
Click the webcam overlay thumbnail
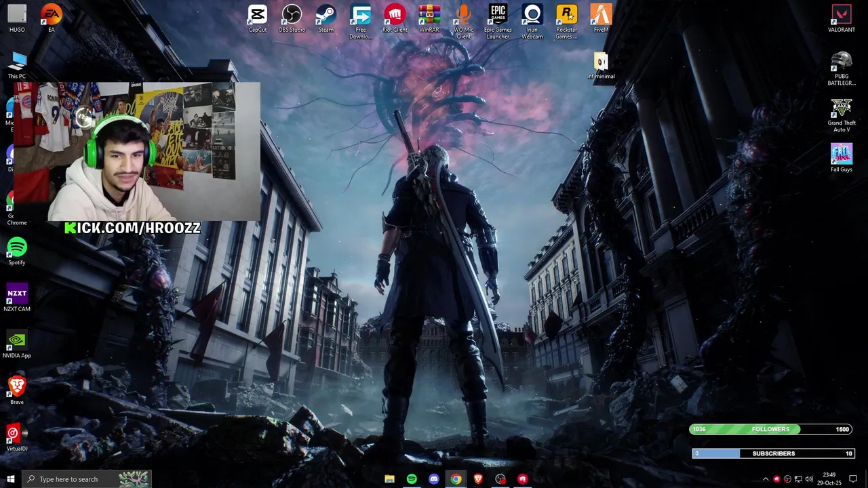click(x=138, y=152)
